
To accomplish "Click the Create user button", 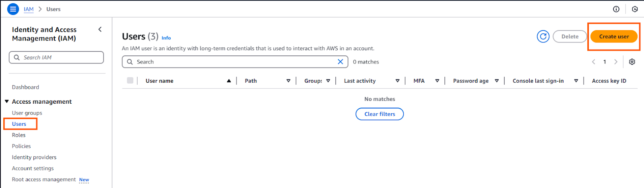I will coord(614,37).
